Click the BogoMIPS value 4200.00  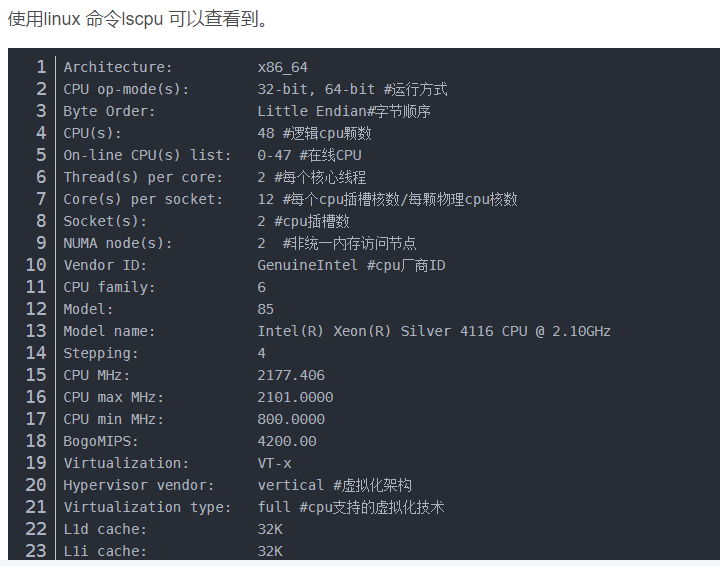(287, 442)
